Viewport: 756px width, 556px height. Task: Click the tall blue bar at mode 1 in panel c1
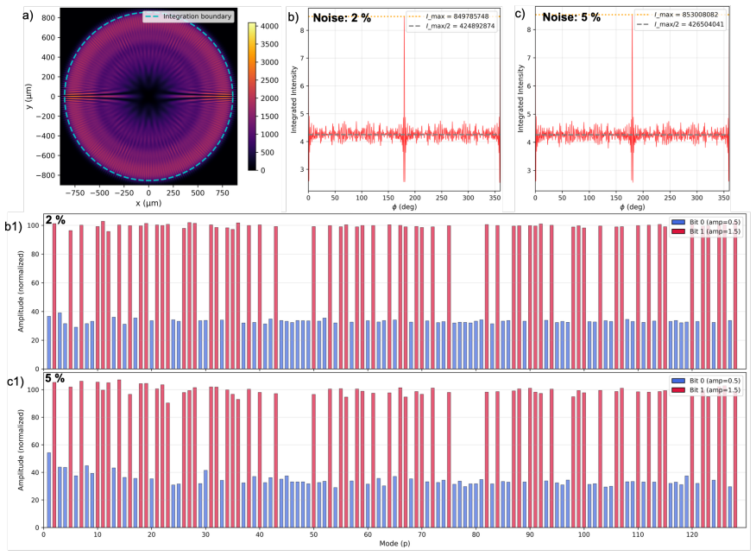[48, 490]
